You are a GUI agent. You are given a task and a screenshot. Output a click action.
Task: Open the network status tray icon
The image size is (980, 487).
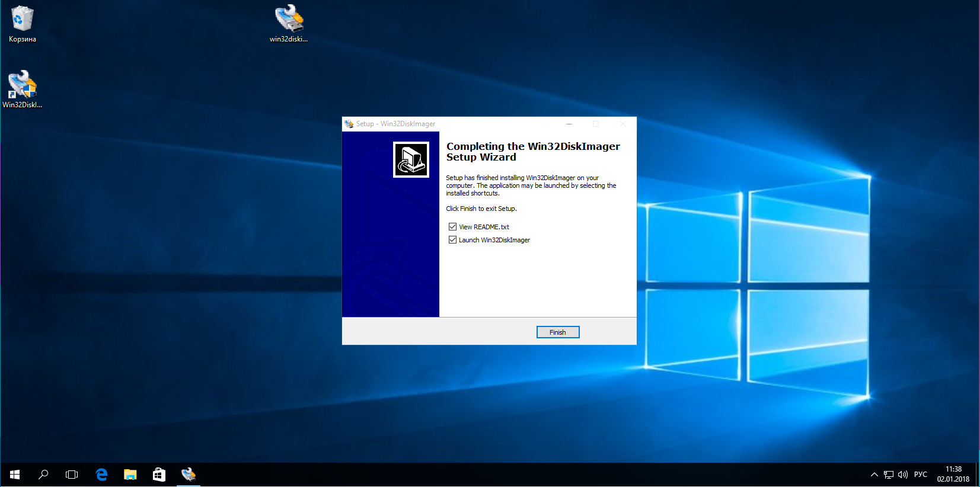888,475
